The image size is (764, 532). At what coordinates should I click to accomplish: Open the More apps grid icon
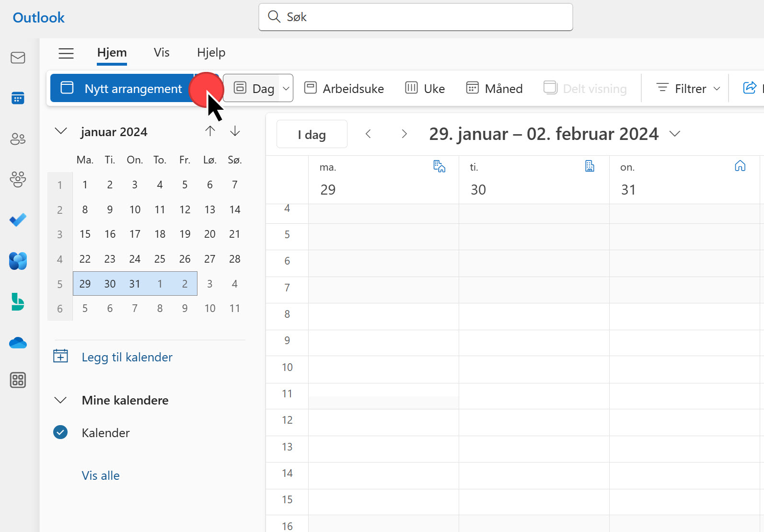point(18,380)
